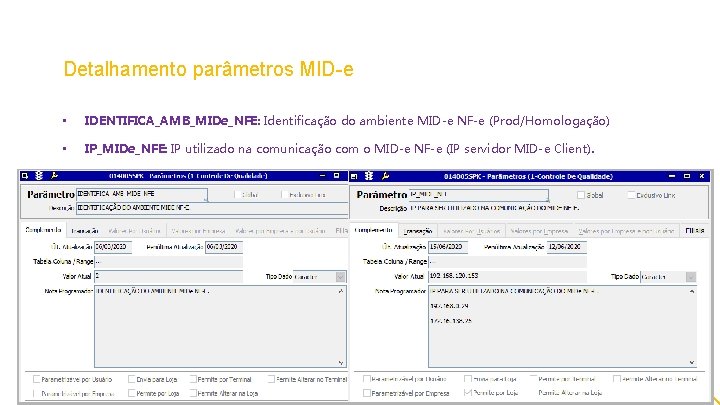Select Complemento tab in IP_MIDe_NFE window
The image size is (720, 405).
click(374, 230)
